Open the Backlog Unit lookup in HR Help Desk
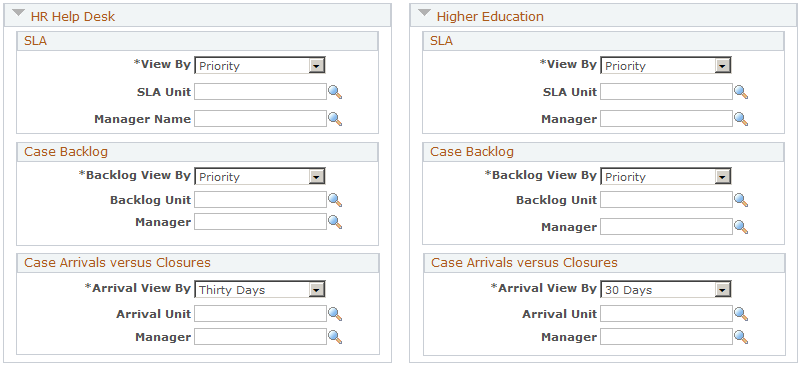Viewport: 802px width, 368px height. (335, 200)
